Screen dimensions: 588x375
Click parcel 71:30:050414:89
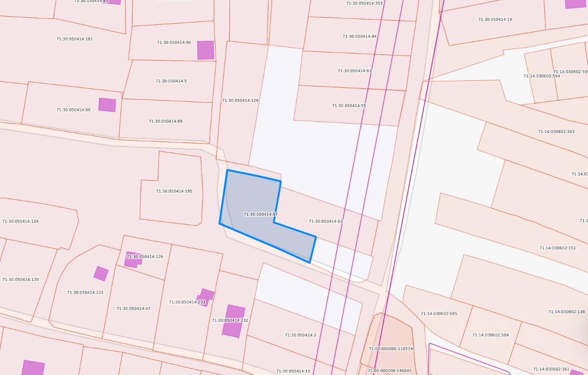click(x=165, y=121)
